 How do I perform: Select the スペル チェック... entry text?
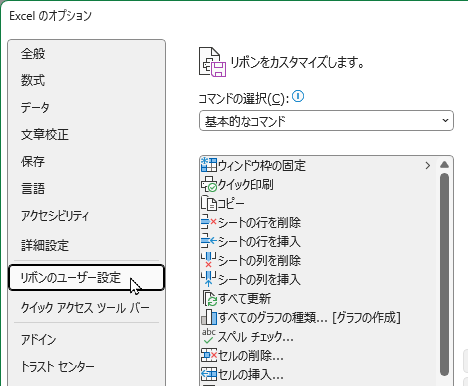(256, 337)
